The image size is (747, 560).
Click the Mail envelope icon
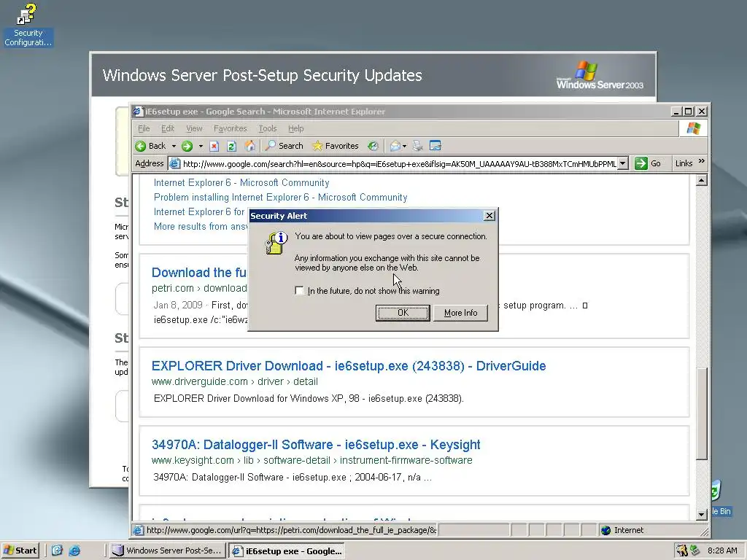coord(395,146)
